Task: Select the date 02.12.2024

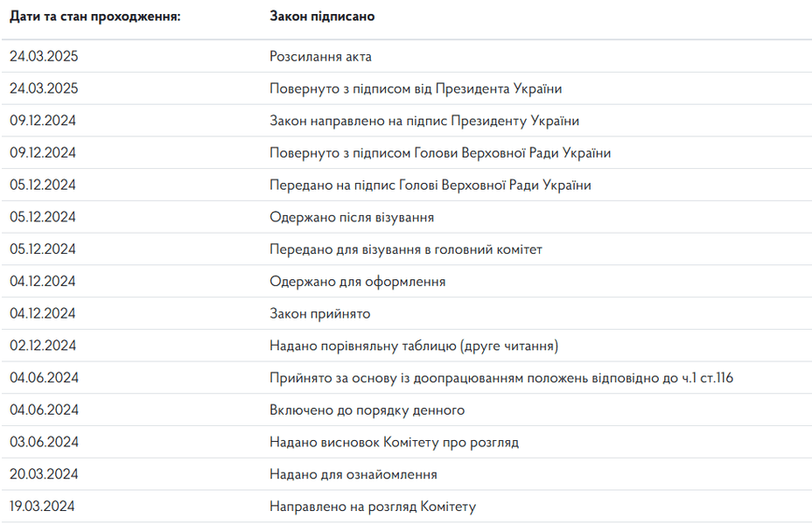Action: click(43, 346)
